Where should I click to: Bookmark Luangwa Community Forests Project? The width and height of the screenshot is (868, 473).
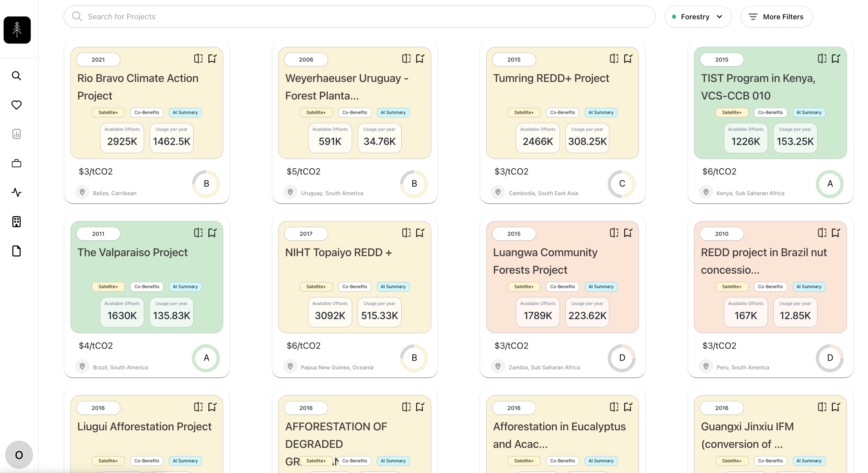628,233
